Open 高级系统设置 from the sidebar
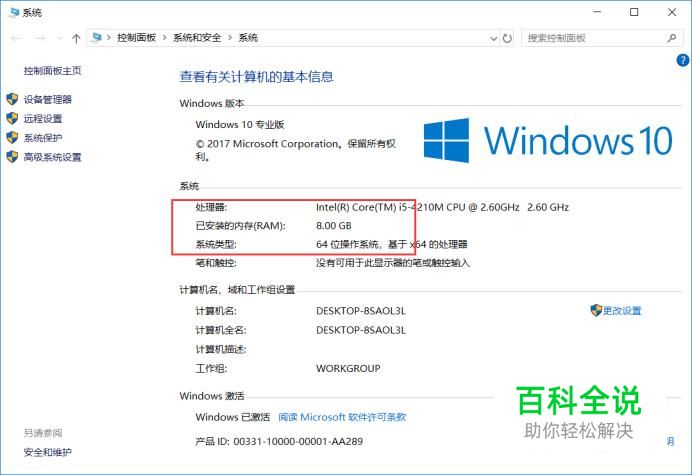 click(x=53, y=157)
